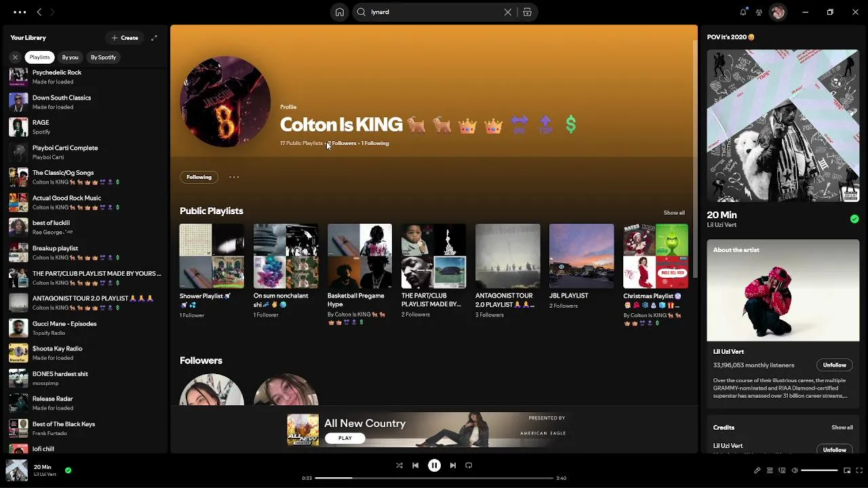Click the POV it's 2020 panel title
Viewport: 868px width, 488px height.
pyautogui.click(x=730, y=37)
